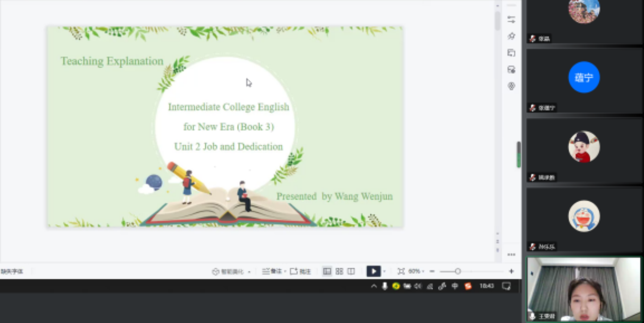Click the minus zoom out button
644x323 pixels.
coord(432,271)
